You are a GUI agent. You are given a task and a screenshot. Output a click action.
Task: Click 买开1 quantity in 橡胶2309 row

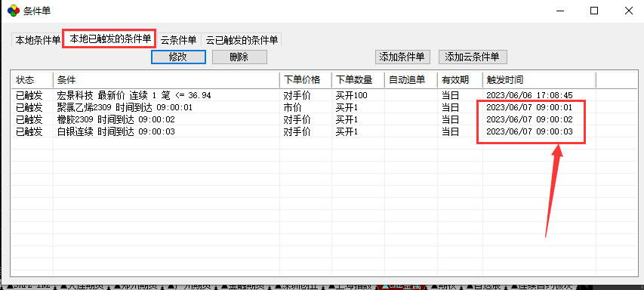pyautogui.click(x=347, y=120)
